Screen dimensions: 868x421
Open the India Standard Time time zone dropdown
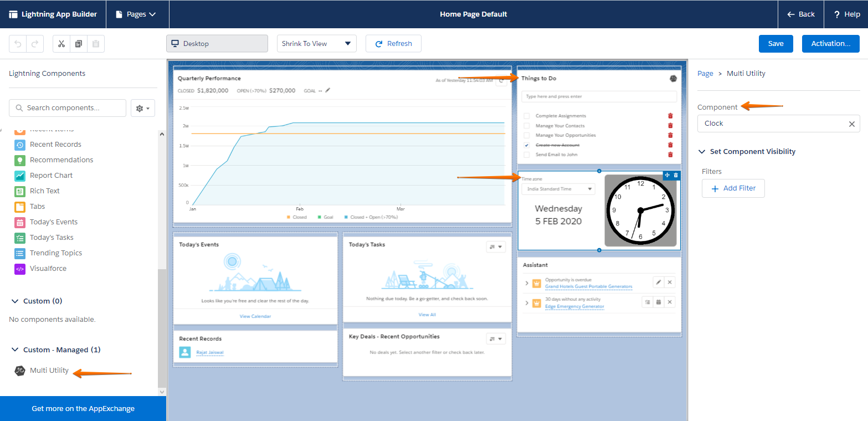pyautogui.click(x=558, y=188)
